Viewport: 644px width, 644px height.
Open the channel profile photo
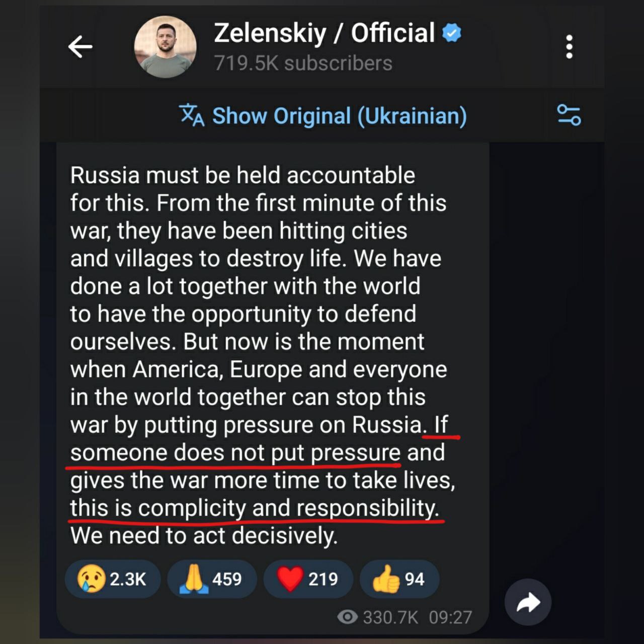pos(165,47)
